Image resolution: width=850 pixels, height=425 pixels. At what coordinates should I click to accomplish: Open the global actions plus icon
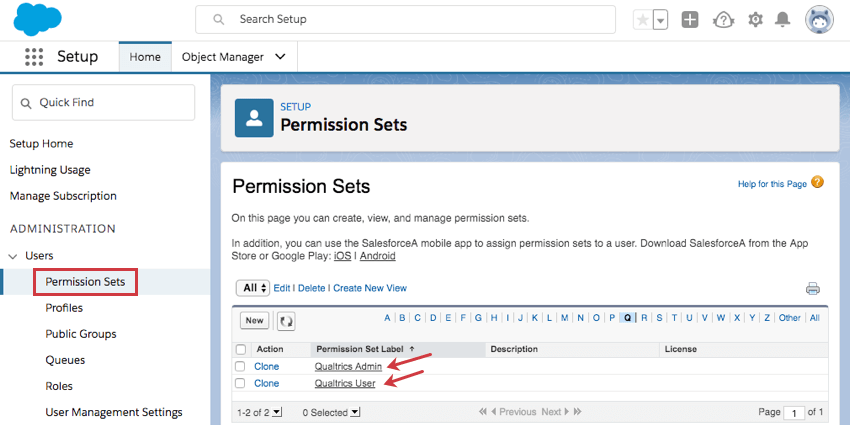[x=690, y=20]
